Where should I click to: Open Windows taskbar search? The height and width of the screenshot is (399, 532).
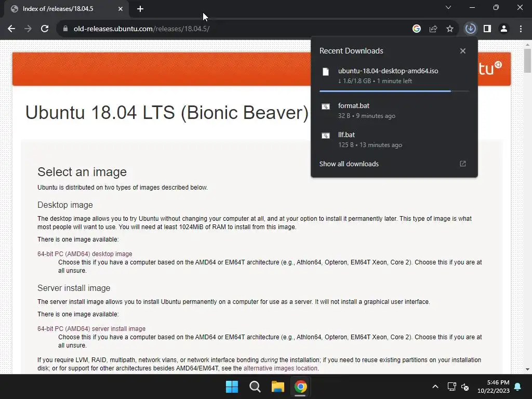click(x=255, y=387)
